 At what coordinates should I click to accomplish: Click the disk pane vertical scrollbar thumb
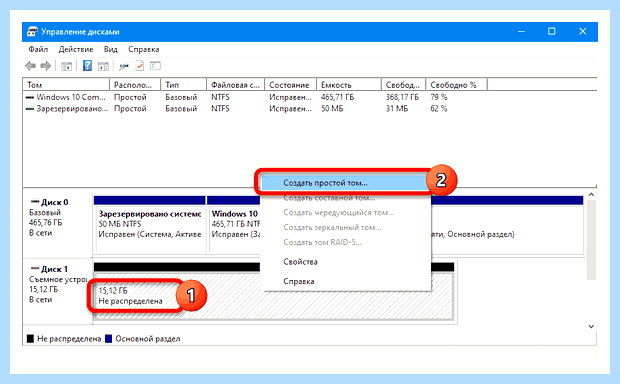(591, 240)
